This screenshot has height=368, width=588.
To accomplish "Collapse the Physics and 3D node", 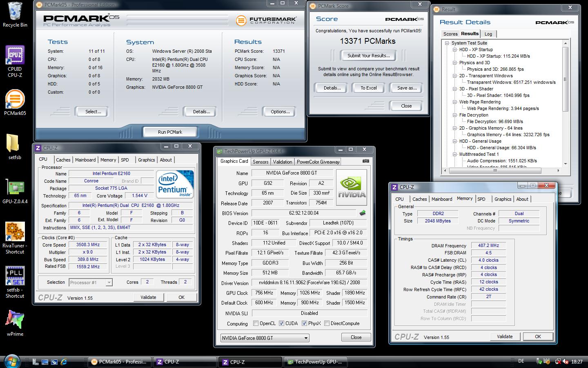I will click(455, 63).
